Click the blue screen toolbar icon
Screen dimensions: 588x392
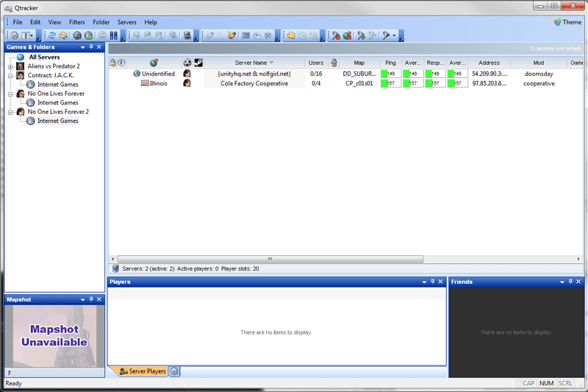click(x=246, y=35)
